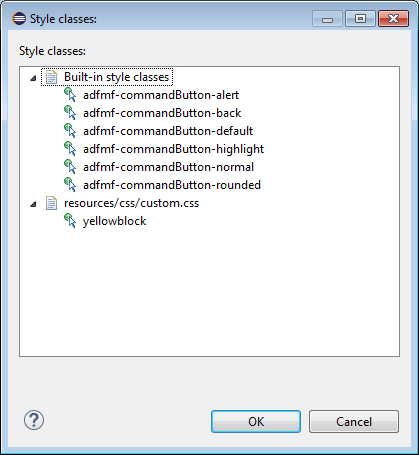
Task: Click the custom.css file document icon
Action: (51, 203)
